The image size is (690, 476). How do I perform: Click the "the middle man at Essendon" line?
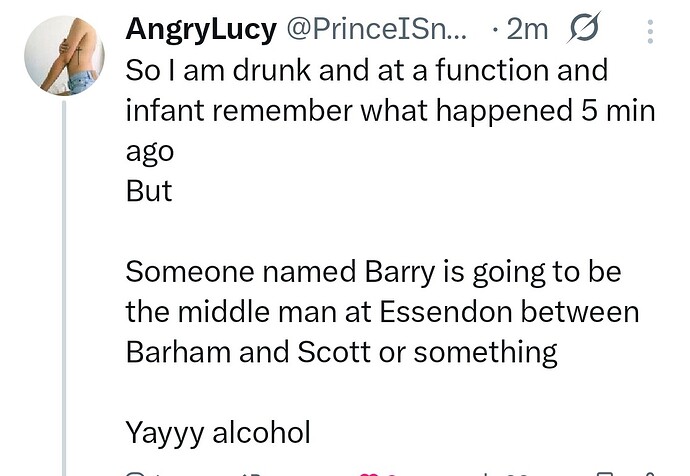[381, 311]
